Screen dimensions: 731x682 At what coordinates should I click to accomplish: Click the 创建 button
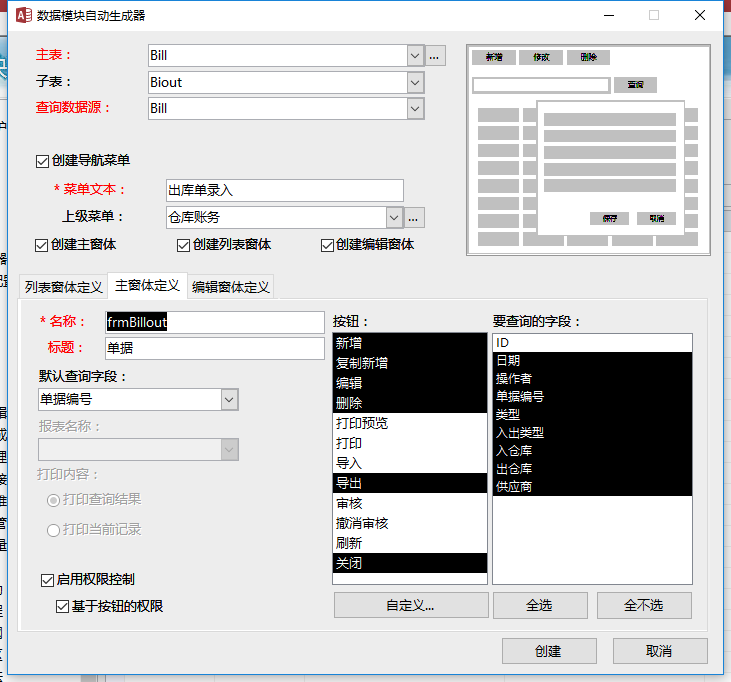(549, 651)
